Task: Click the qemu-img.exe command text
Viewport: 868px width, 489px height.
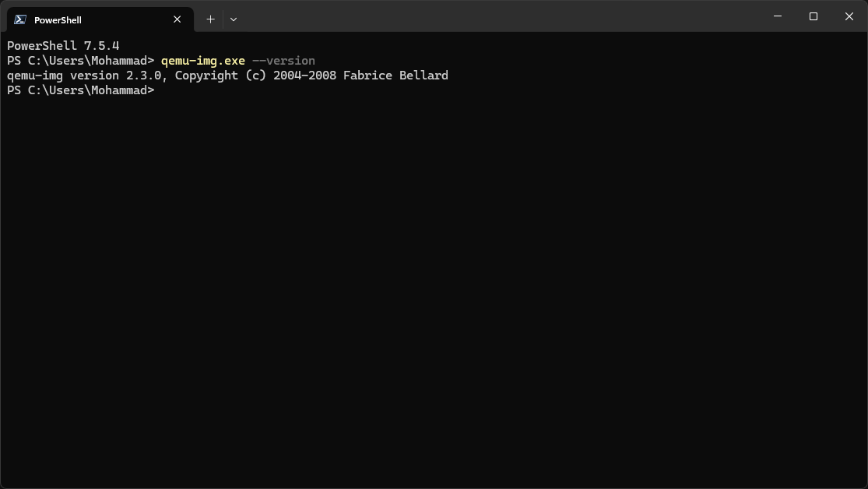Action: point(202,61)
